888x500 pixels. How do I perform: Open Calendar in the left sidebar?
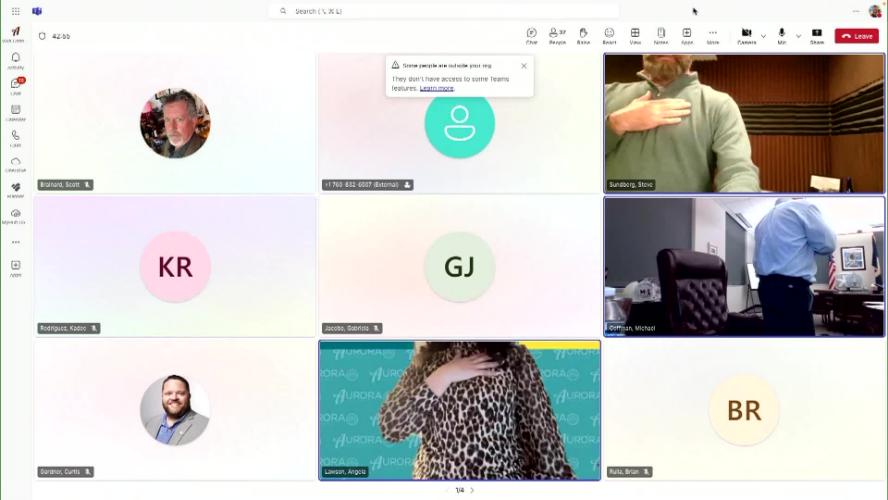[16, 112]
